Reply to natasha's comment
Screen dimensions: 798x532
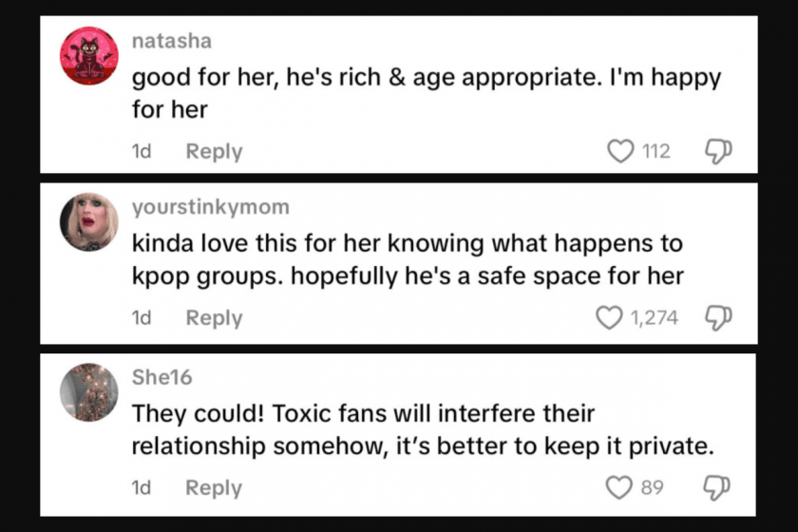pyautogui.click(x=214, y=151)
